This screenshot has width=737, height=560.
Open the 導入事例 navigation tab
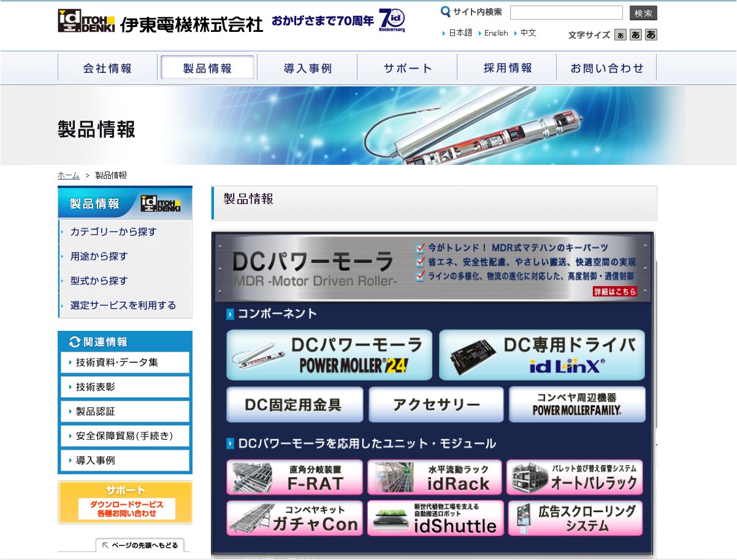pos(307,68)
